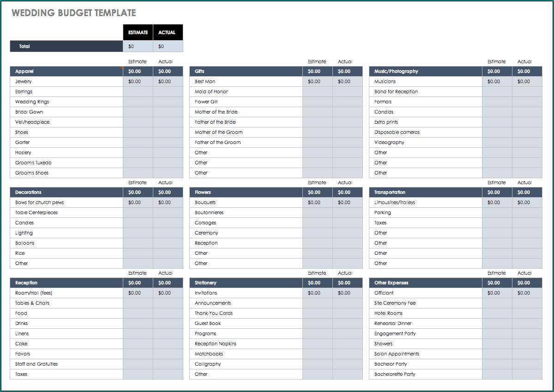Select the Earrings row label
The image size is (554, 392).
coord(24,92)
